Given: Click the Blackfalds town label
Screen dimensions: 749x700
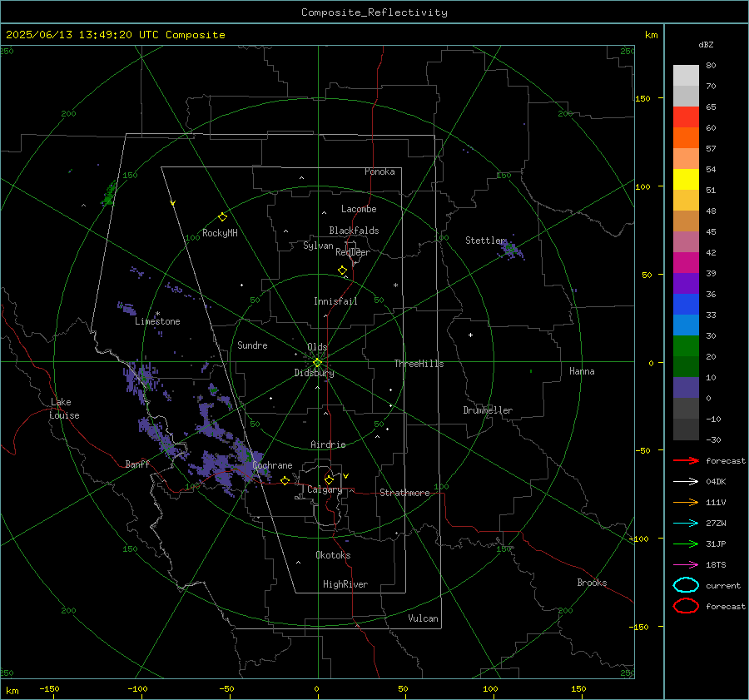Looking at the screenshot, I should tap(354, 231).
